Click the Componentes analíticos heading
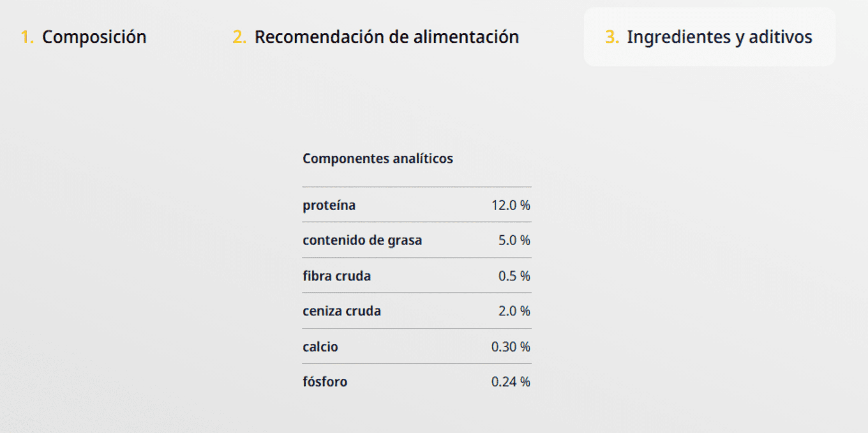868x433 pixels. coord(378,158)
